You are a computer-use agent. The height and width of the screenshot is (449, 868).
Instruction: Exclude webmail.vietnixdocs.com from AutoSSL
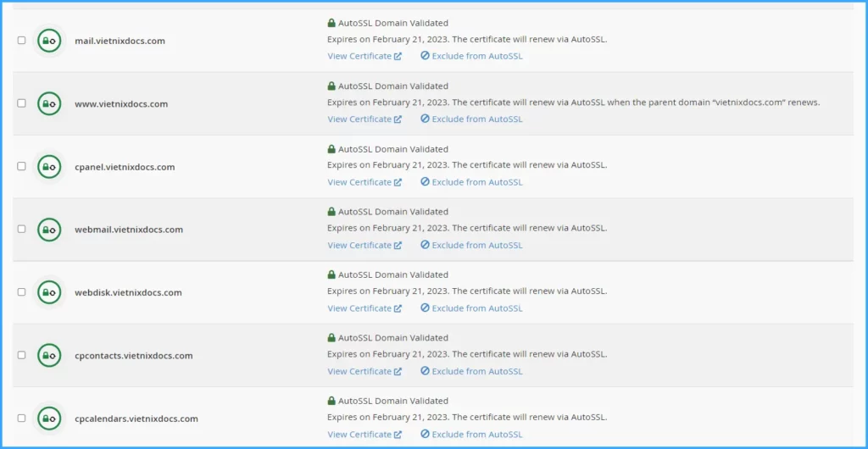pyautogui.click(x=471, y=246)
